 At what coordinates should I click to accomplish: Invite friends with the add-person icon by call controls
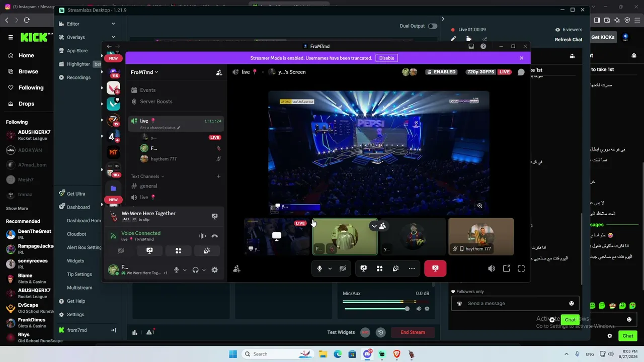tap(237, 269)
